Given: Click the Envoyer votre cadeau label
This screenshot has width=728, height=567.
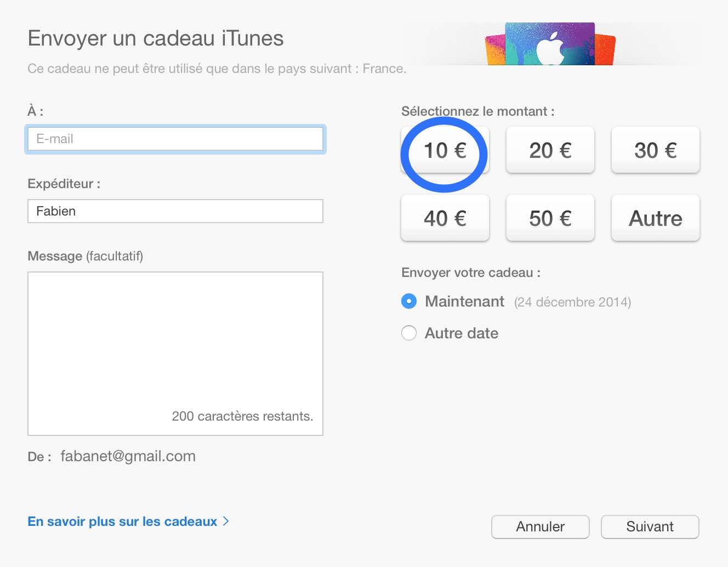Looking at the screenshot, I should tap(471, 273).
